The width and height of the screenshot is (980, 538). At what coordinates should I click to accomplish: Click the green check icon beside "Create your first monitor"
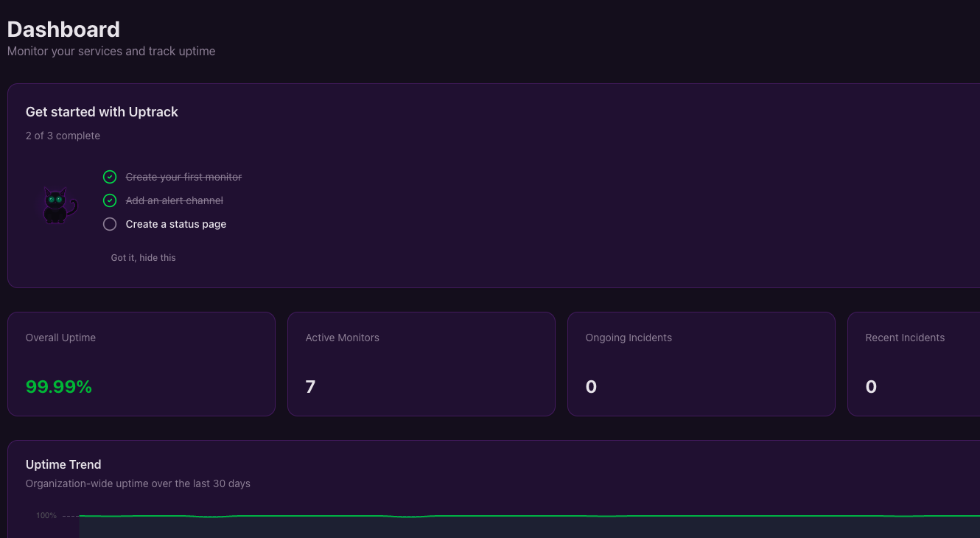coord(110,177)
